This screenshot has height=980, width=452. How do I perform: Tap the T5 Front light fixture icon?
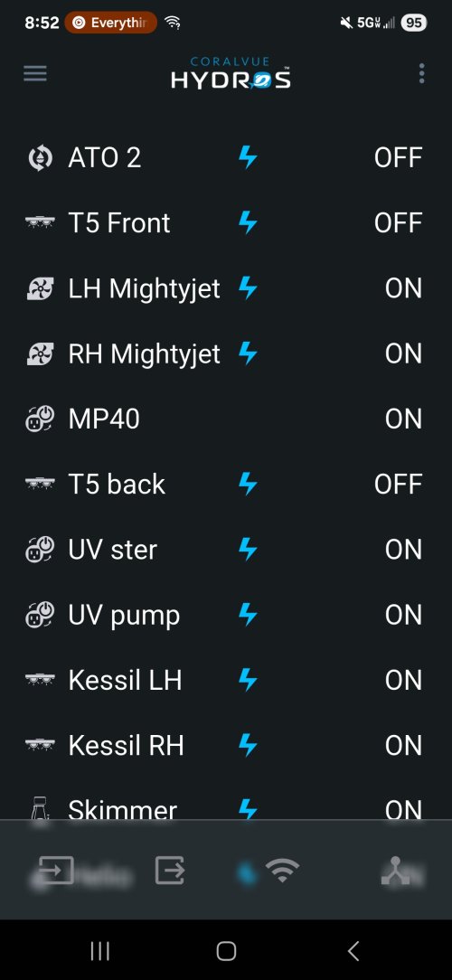pos(40,223)
